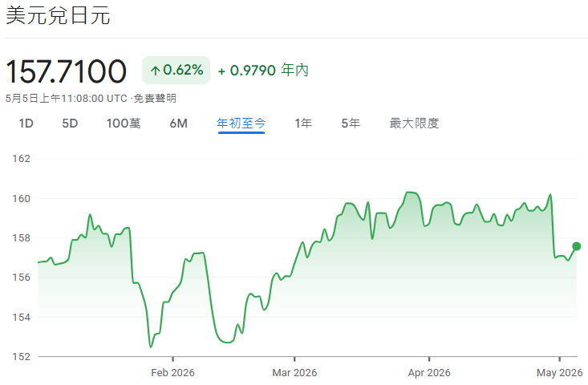588x385 pixels.
Task: Switch to the 5D range tab
Action: 70,124
